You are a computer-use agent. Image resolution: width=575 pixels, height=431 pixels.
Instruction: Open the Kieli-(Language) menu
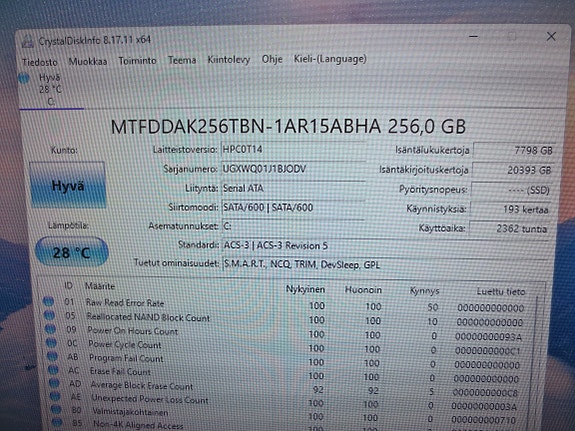click(330, 59)
